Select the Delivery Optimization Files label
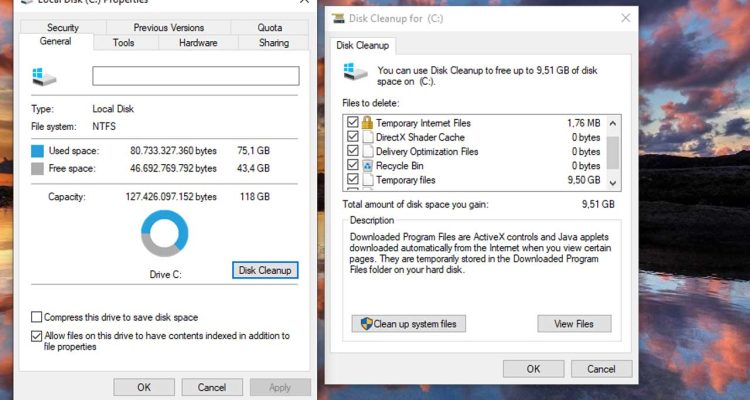The height and width of the screenshot is (400, 750). click(x=427, y=152)
